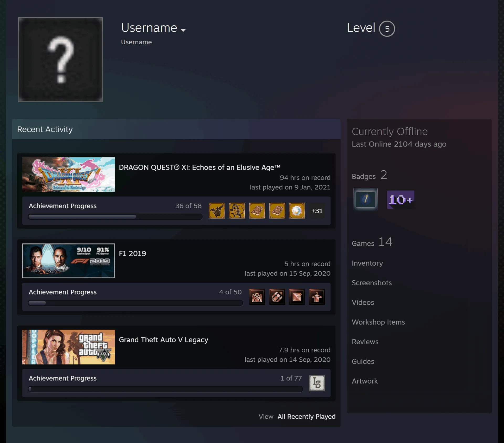Open the Dragon Quest XI game banner
The width and height of the screenshot is (504, 443).
69,175
